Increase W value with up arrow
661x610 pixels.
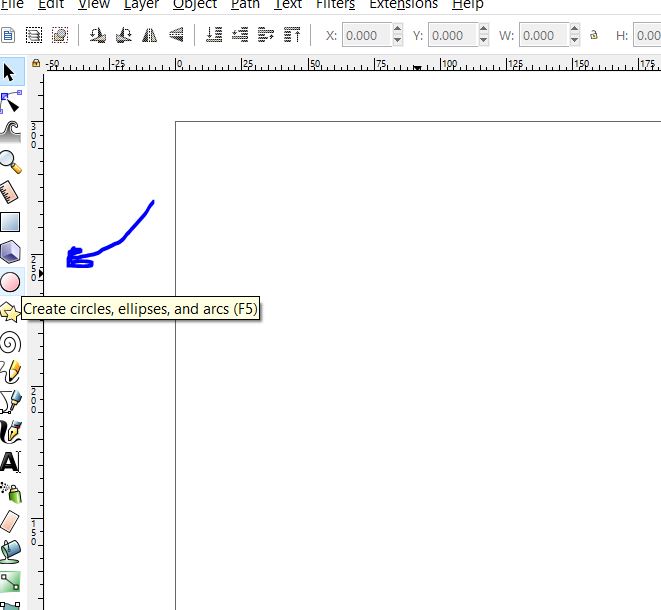(574, 29)
